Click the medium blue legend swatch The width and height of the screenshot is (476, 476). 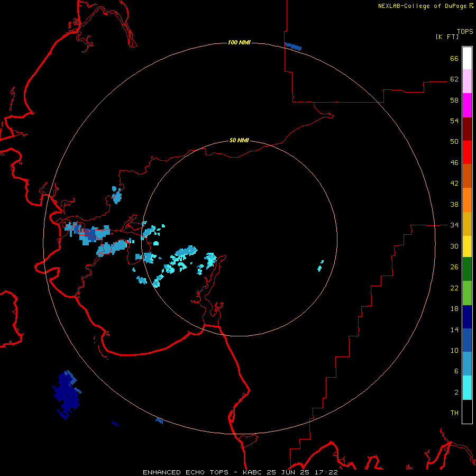tap(467, 340)
